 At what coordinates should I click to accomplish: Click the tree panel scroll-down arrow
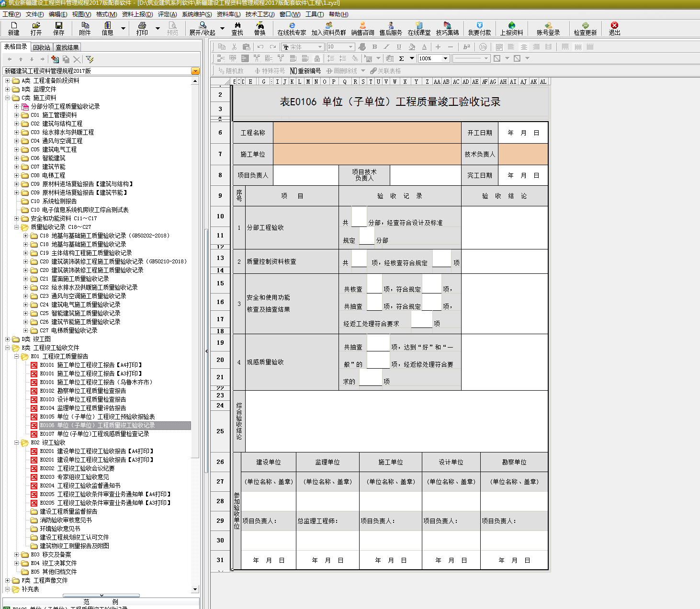pos(195,589)
